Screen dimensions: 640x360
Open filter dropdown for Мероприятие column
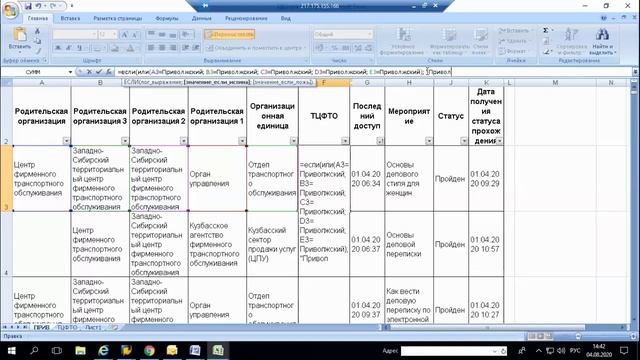tap(429, 141)
